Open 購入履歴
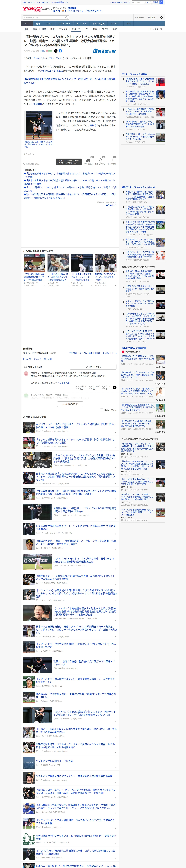 click(152, 18)
